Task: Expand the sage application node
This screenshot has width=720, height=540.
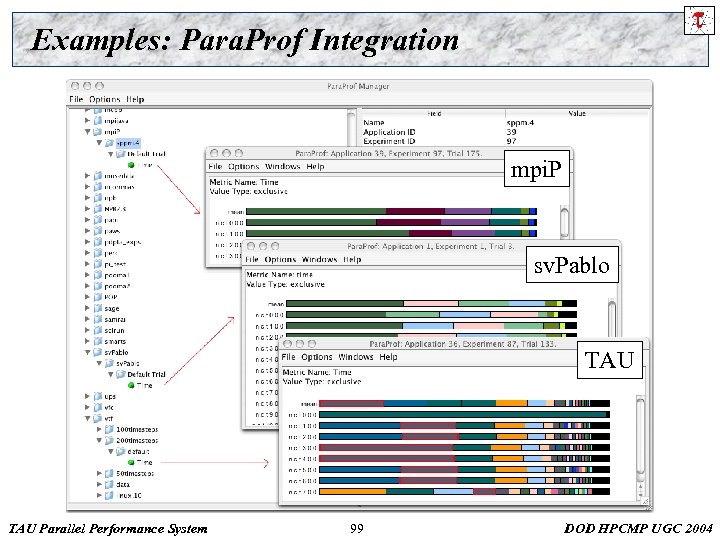Action: click(x=87, y=308)
